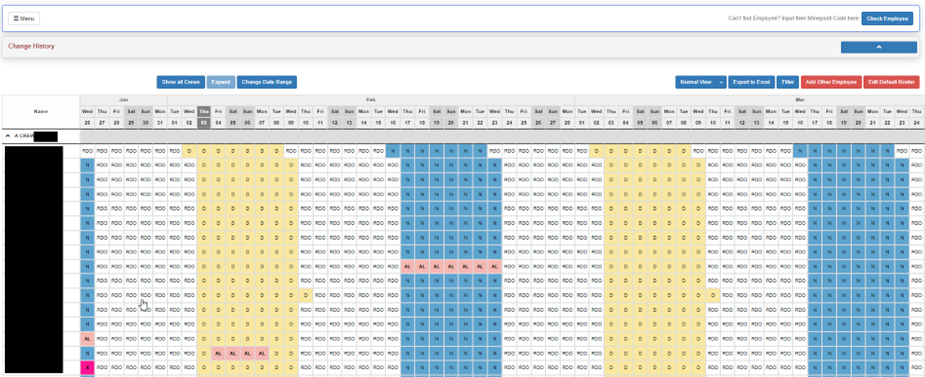Open the hamburger Menu button
925x377 pixels.
[24, 18]
